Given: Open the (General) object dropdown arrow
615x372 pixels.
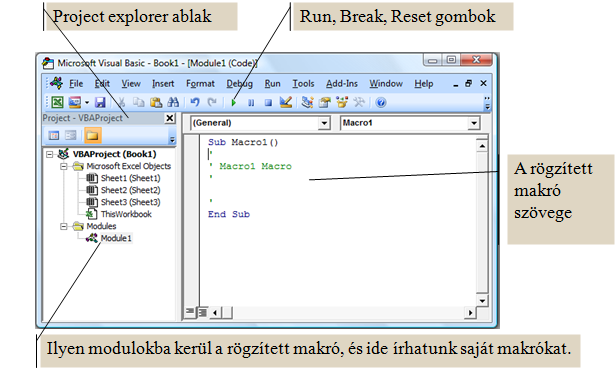Looking at the screenshot, I should tap(324, 123).
